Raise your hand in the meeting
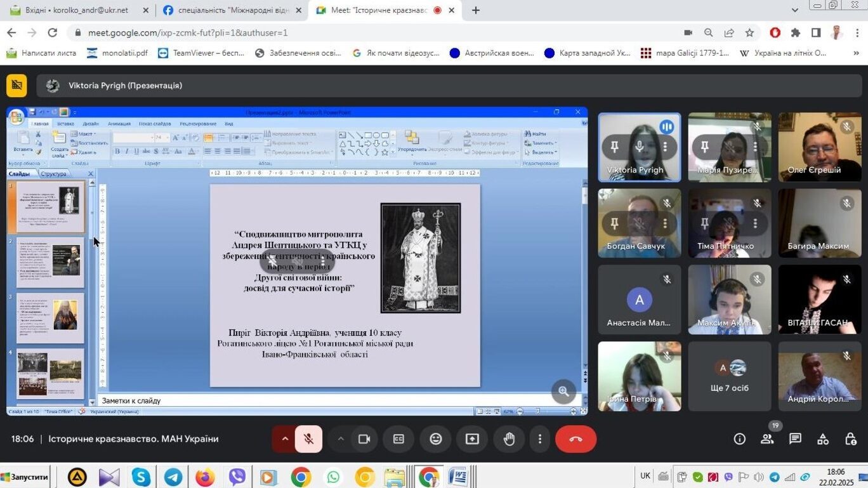Image resolution: width=868 pixels, height=488 pixels. [x=509, y=439]
